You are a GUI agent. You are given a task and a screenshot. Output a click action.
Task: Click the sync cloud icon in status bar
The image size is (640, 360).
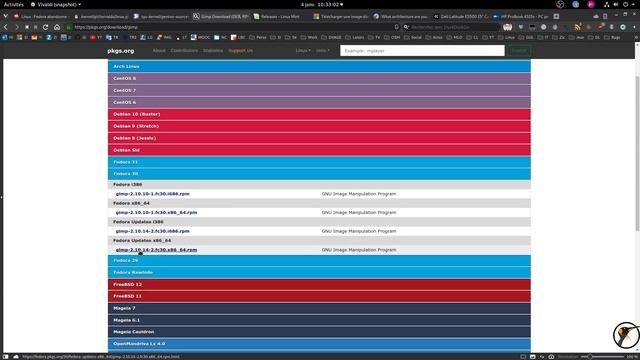pos(16,356)
